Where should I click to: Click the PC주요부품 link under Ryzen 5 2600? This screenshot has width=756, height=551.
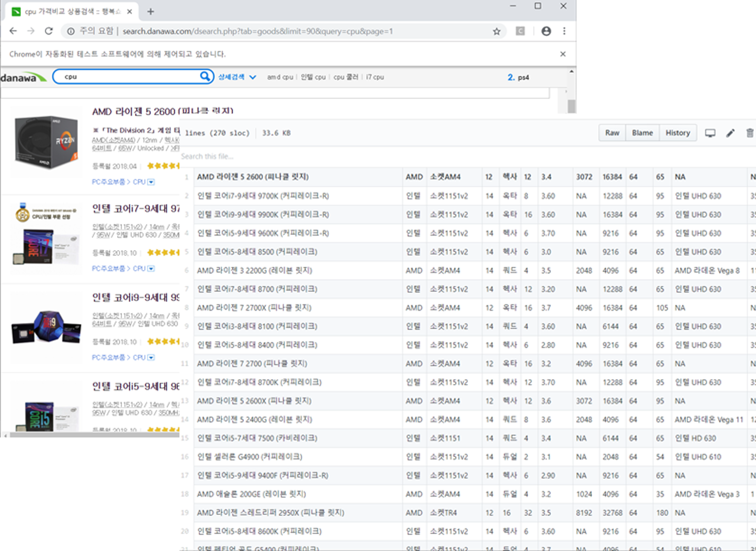(x=108, y=182)
